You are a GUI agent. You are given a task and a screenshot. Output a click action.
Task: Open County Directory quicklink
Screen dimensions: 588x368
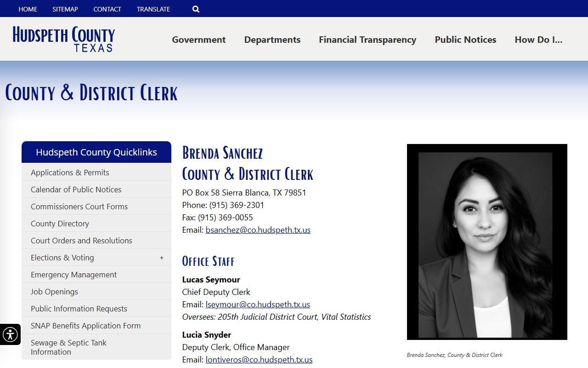click(x=96, y=224)
